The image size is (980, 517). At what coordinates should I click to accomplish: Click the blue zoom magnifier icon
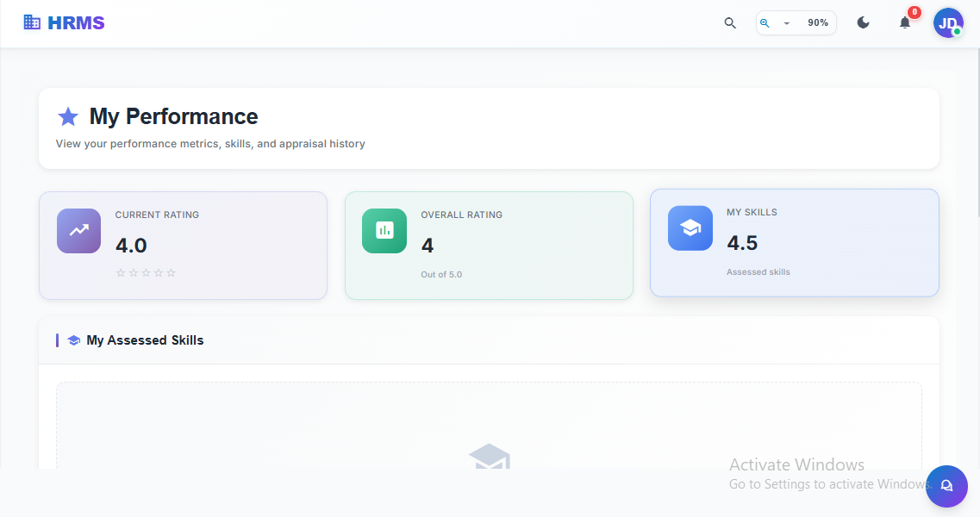[x=765, y=23]
